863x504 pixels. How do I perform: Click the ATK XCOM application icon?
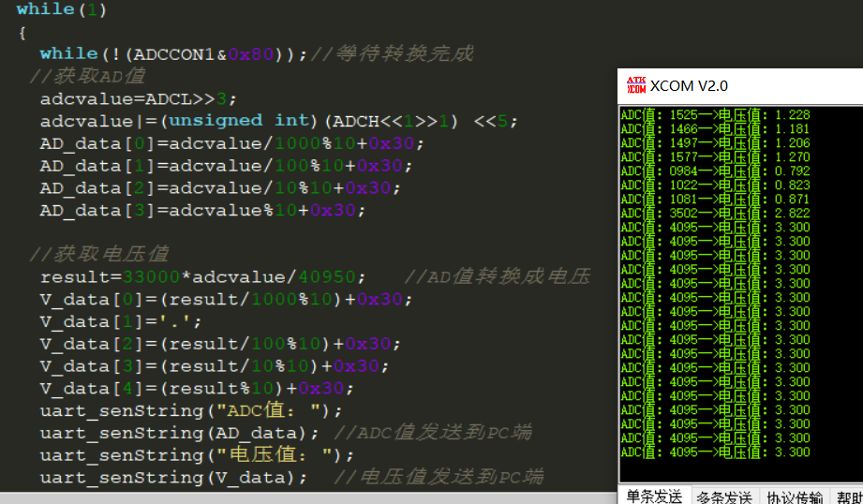coord(636,85)
